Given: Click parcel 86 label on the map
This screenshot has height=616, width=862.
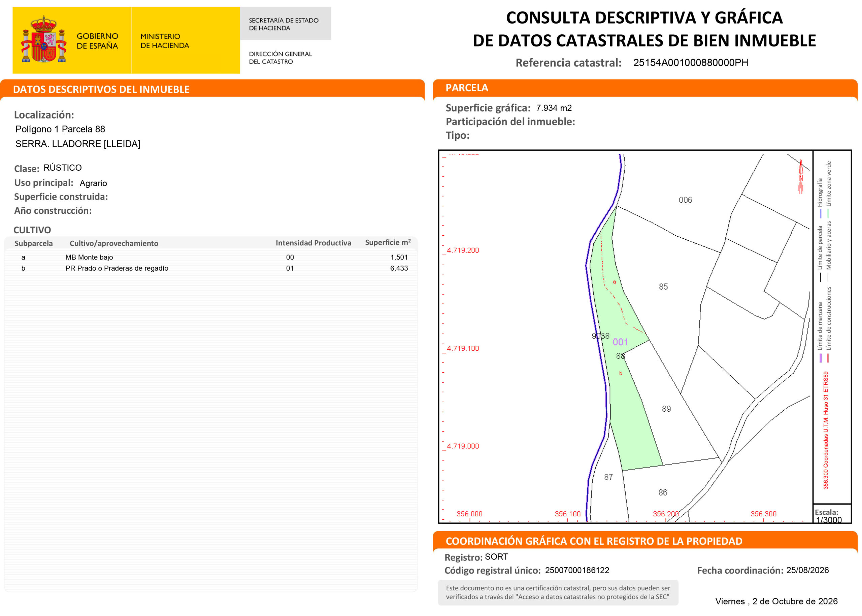Looking at the screenshot, I should 663,493.
